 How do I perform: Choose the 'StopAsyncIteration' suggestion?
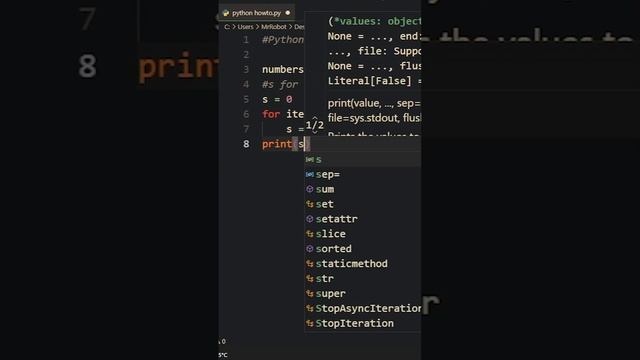coord(363,309)
